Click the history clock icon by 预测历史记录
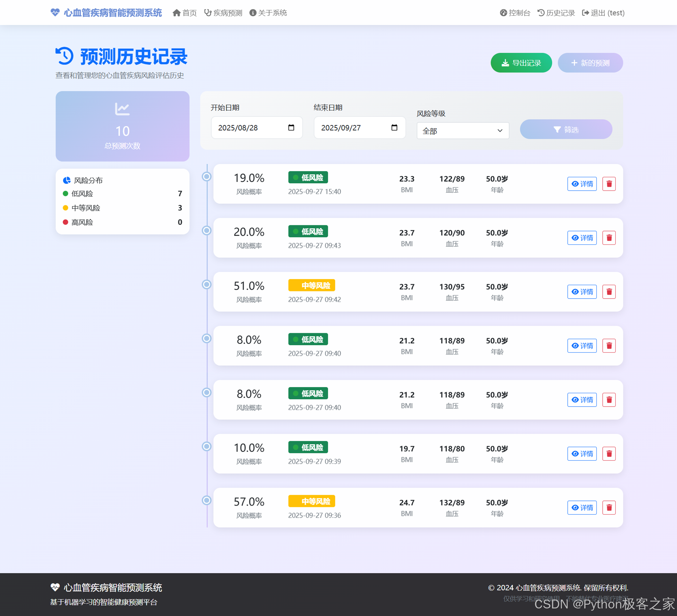The width and height of the screenshot is (677, 616). [x=64, y=56]
